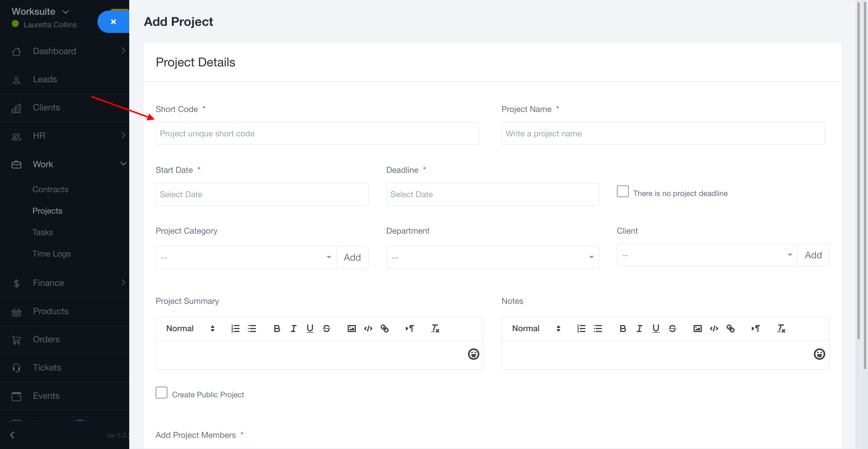Clear formatting in Notes editor

pyautogui.click(x=781, y=328)
